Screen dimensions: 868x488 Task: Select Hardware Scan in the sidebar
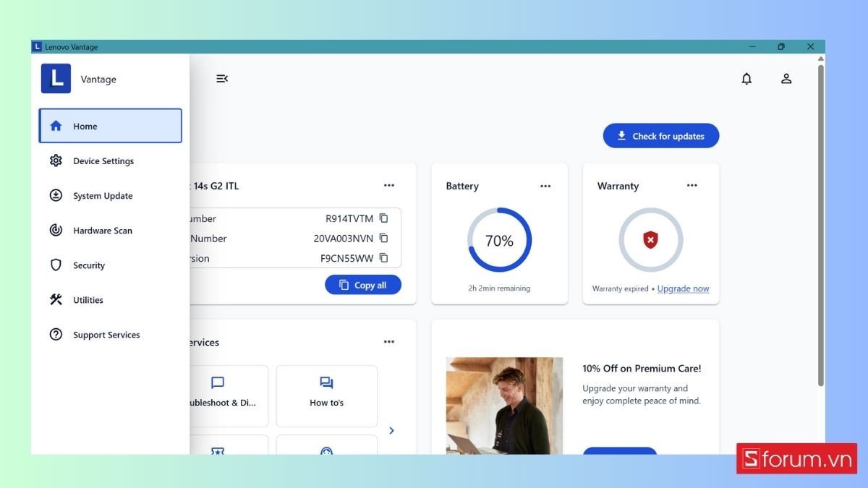point(102,231)
